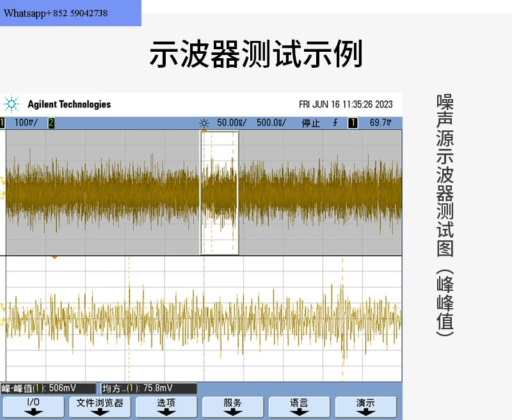The height and width of the screenshot is (420, 512).
Task: Open the 选项 softkey menu
Action: tap(166, 407)
